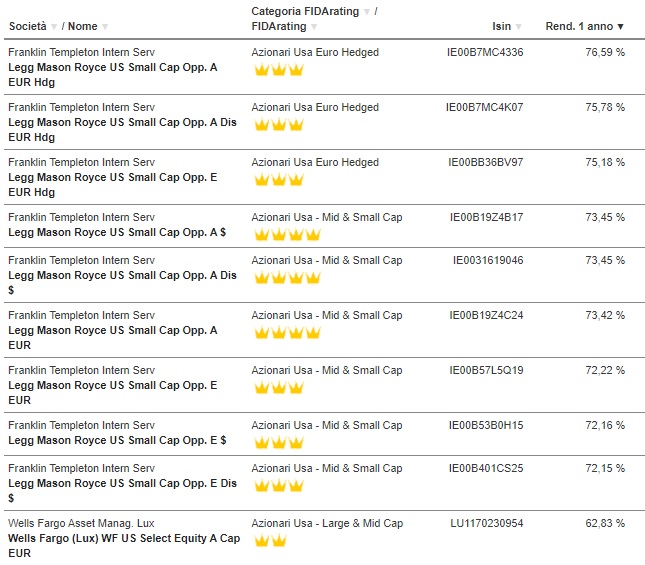Screen dimensions: 645x565
Task: Sort by Isin column arrow
Action: point(518,27)
